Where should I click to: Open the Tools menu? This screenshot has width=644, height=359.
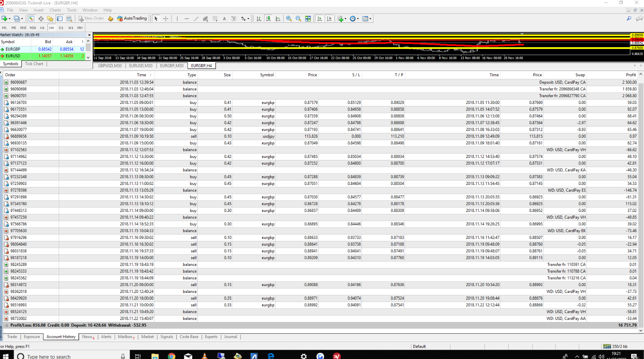click(x=72, y=10)
